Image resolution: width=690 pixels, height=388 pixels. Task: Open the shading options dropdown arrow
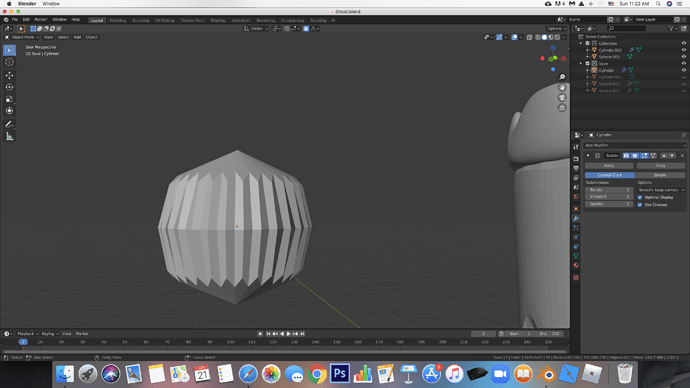tap(564, 37)
